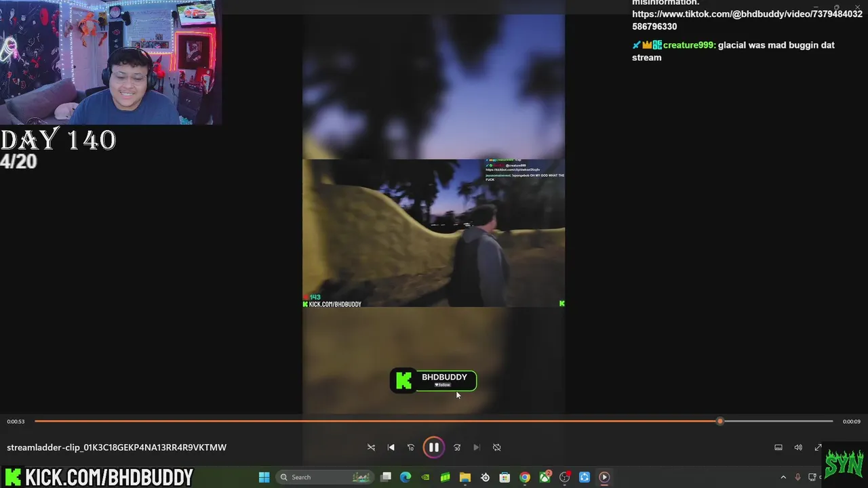Open OBS Studio from the taskbar
Image resolution: width=868 pixels, height=488 pixels.
564,477
